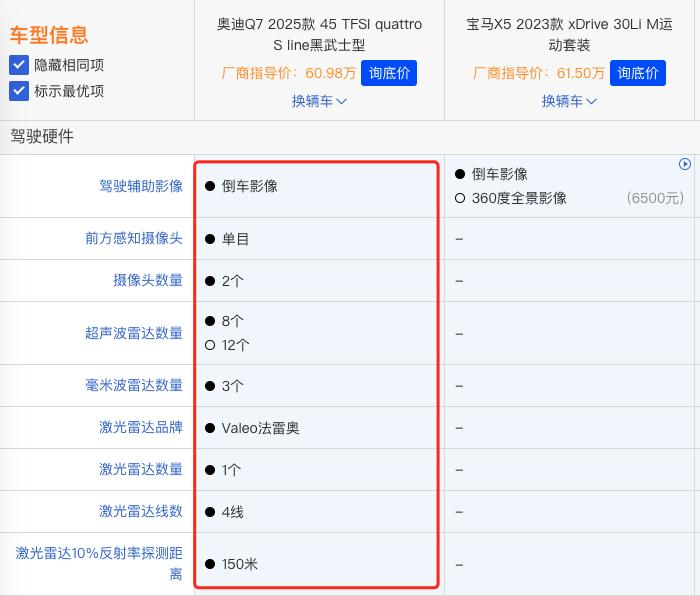
Task: Click the play icon in 宝马X5 驾驶辅助影像 cell
Action: click(x=684, y=164)
